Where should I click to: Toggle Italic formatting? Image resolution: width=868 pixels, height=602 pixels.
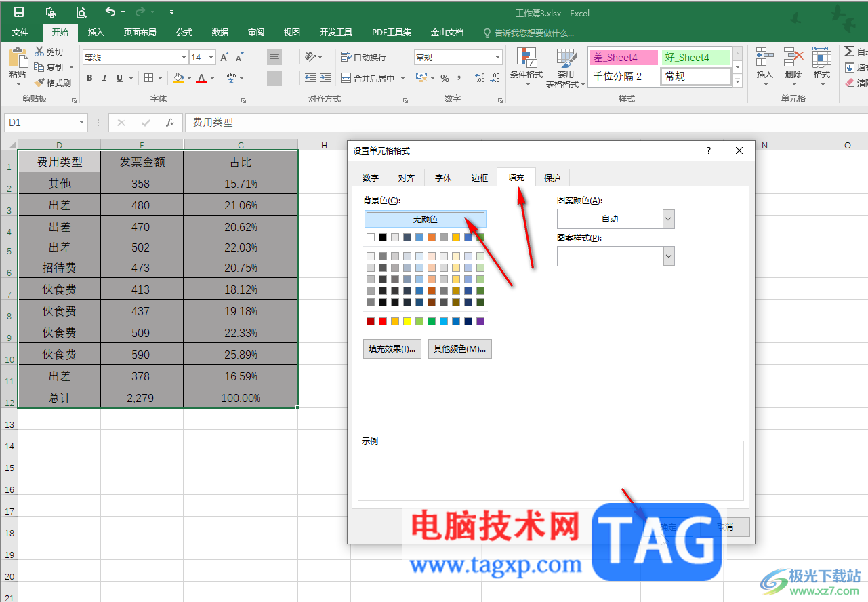(104, 78)
